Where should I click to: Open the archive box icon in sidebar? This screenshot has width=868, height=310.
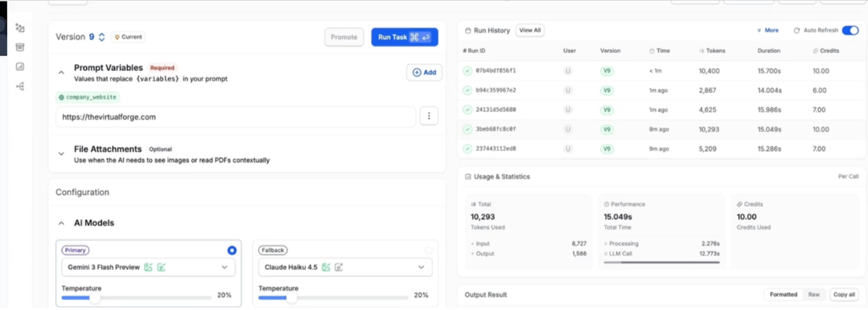[20, 47]
